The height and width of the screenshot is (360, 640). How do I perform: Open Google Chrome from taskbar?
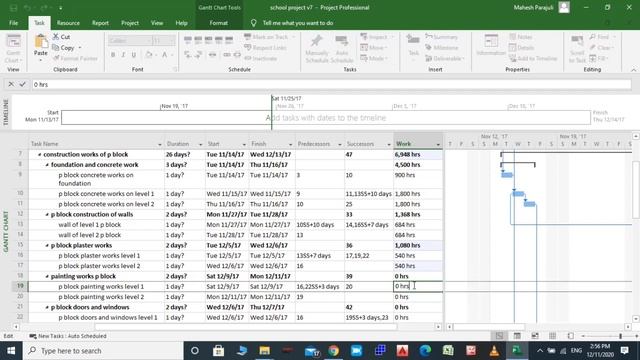[x=333, y=351]
